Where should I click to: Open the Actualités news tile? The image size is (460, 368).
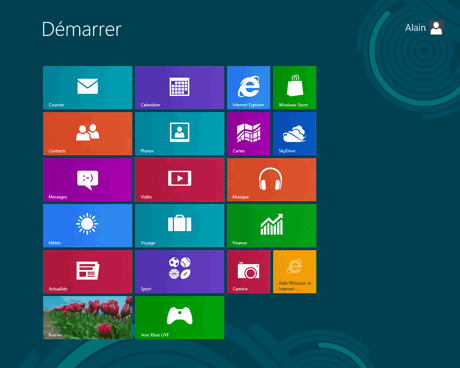pyautogui.click(x=88, y=272)
